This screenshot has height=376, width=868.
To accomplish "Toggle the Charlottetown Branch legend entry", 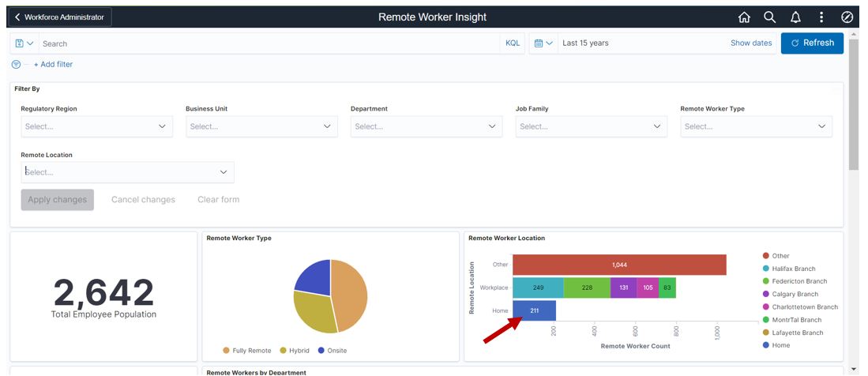I will pos(800,306).
